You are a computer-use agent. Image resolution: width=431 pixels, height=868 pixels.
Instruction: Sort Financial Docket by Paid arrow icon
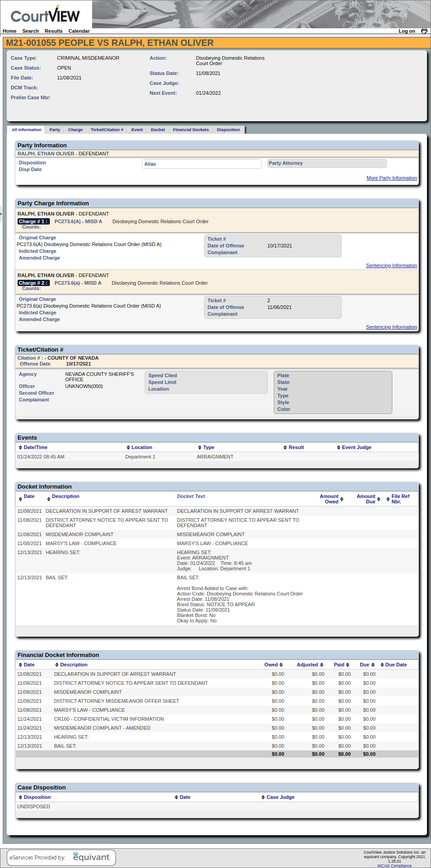347,665
